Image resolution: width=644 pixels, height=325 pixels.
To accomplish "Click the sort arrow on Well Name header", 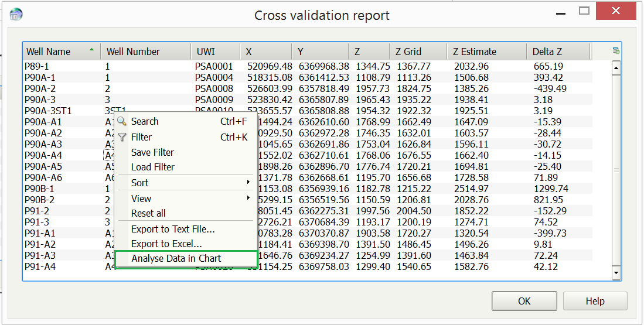I will (x=91, y=50).
